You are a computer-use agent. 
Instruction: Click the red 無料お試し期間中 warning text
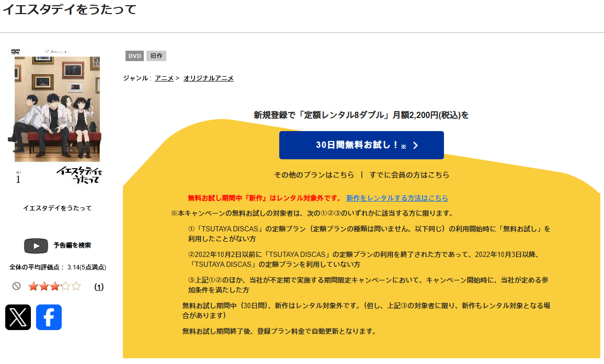pyautogui.click(x=265, y=198)
